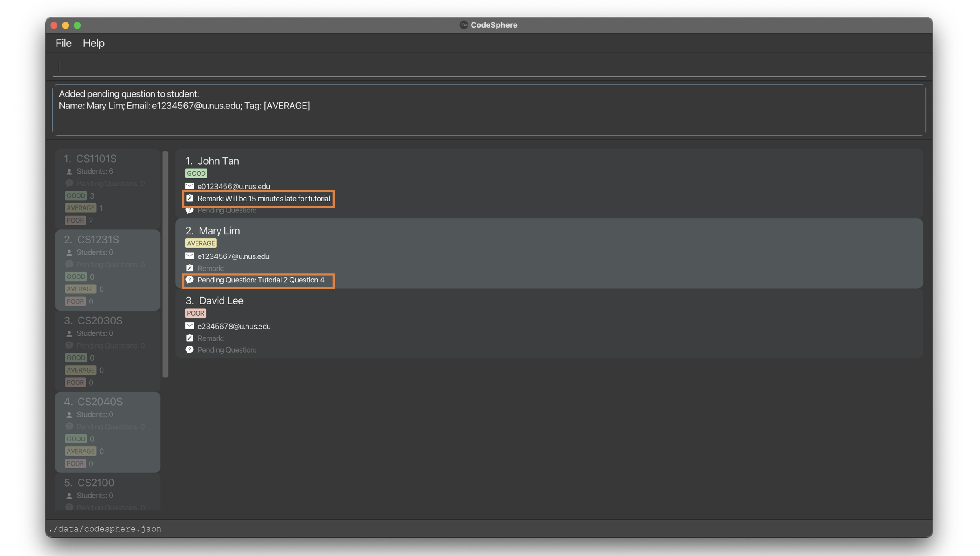Click Mary Lim's email e1234567@u.nus.edu
980x556 pixels.
(233, 256)
